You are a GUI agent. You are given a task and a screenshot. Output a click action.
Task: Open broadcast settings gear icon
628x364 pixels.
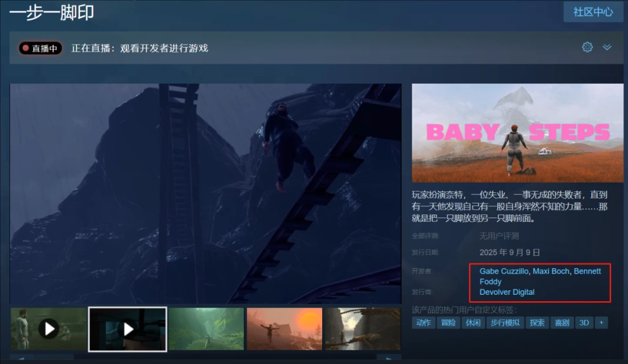point(587,47)
